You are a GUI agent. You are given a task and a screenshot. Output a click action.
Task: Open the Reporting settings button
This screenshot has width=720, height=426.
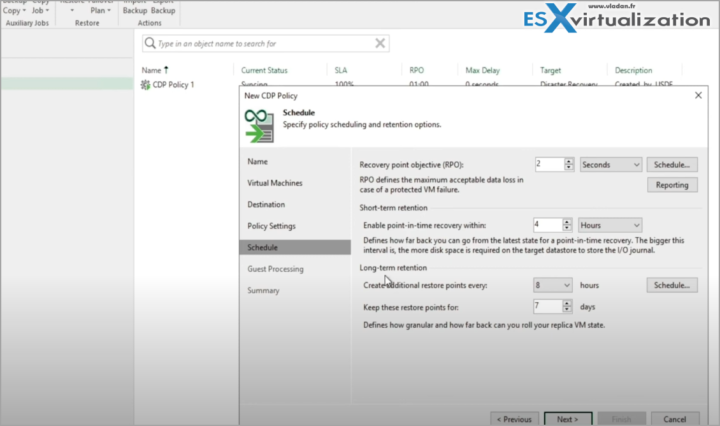672,185
